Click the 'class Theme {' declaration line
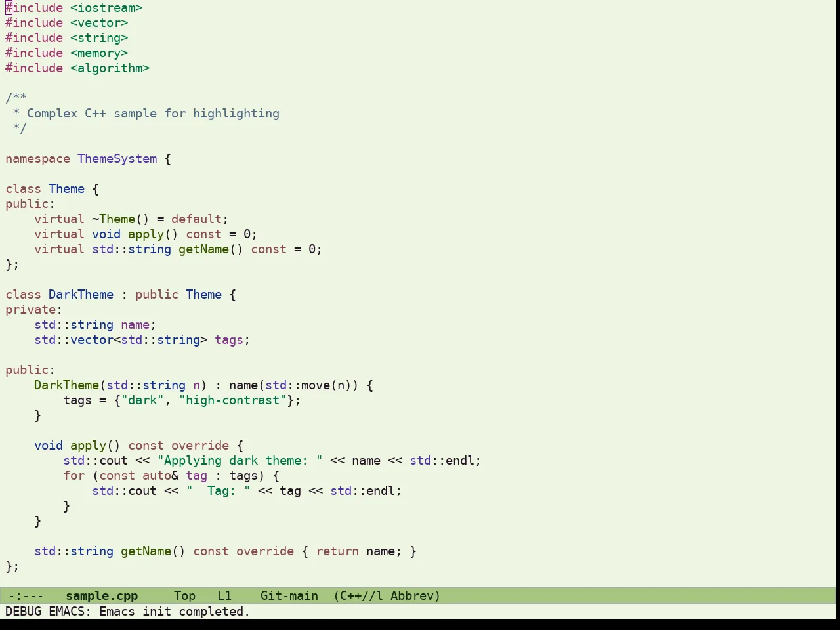 pyautogui.click(x=52, y=189)
